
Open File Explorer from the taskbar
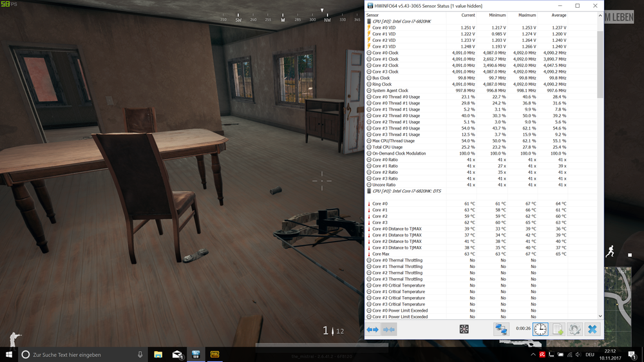tap(158, 354)
